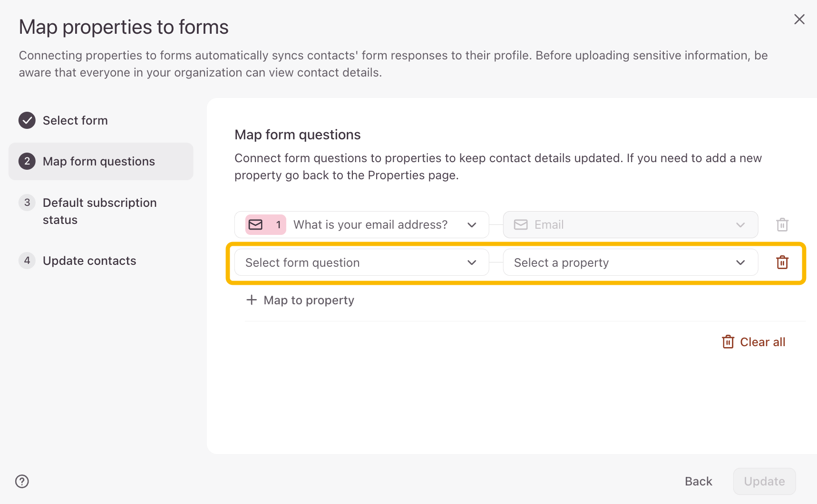The height and width of the screenshot is (504, 817).
Task: Open the Map form questions step
Action: tap(99, 161)
